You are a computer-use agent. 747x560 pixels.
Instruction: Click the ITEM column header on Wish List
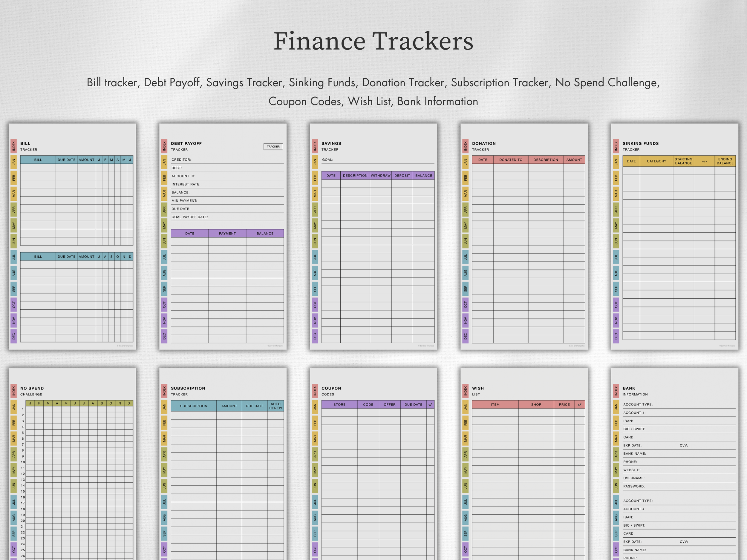point(495,404)
